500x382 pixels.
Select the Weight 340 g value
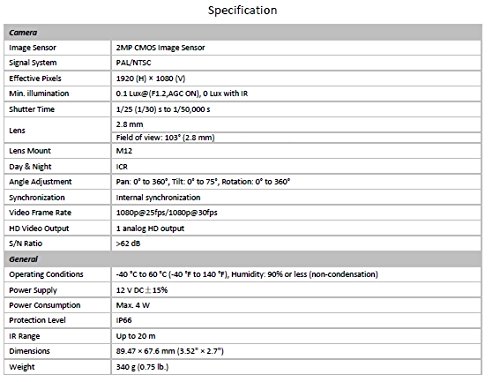[x=142, y=367]
